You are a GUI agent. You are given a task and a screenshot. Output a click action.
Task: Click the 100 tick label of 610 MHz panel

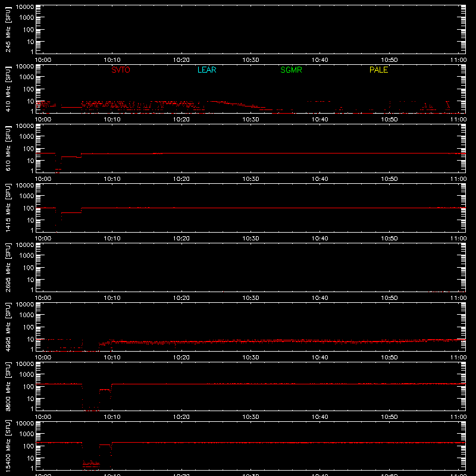29,149
